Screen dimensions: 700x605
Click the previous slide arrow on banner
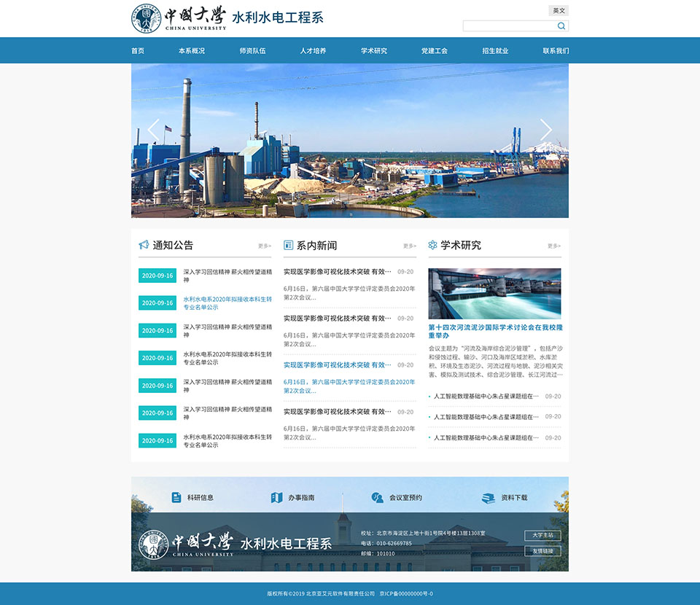[x=153, y=130]
